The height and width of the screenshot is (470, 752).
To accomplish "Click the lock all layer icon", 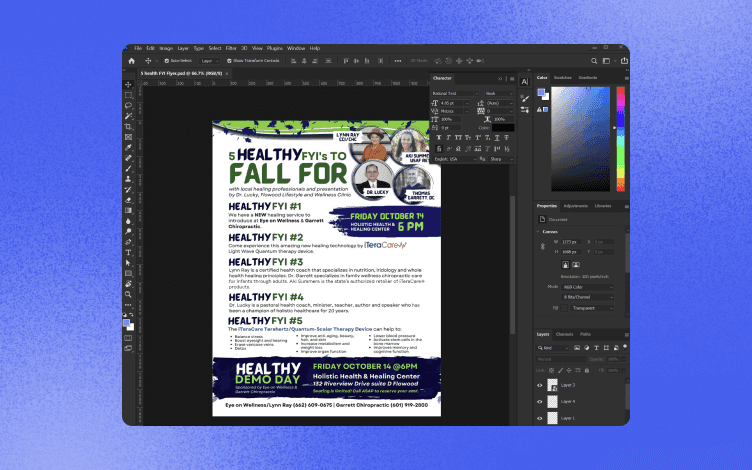I will [587, 371].
